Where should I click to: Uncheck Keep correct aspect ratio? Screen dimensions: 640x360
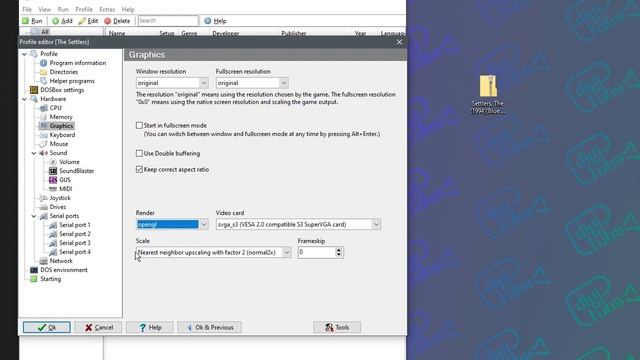pyautogui.click(x=139, y=169)
